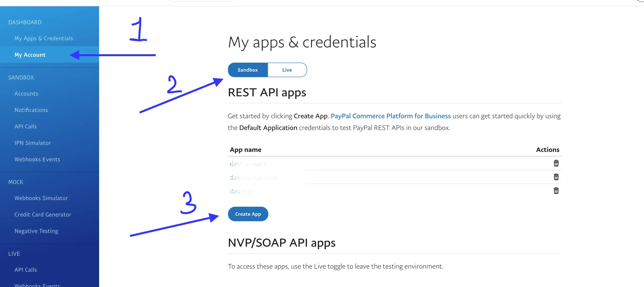Image resolution: width=644 pixels, height=287 pixels.
Task: Open the Credit Card Generator
Action: pyautogui.click(x=43, y=215)
